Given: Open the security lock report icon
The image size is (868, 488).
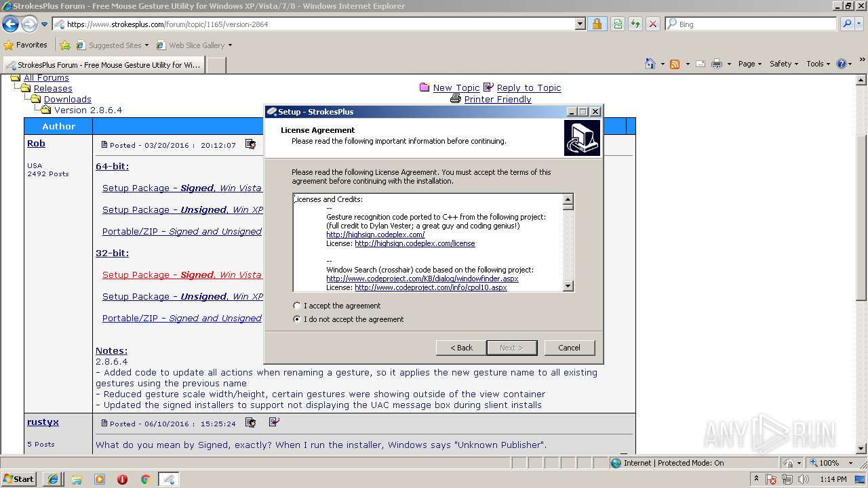Looking at the screenshot, I should coord(597,24).
